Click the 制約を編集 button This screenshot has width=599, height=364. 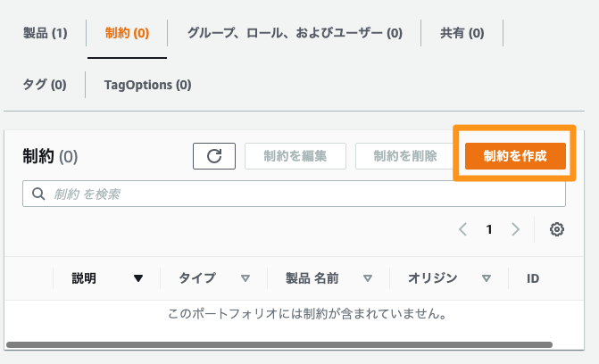click(x=295, y=156)
